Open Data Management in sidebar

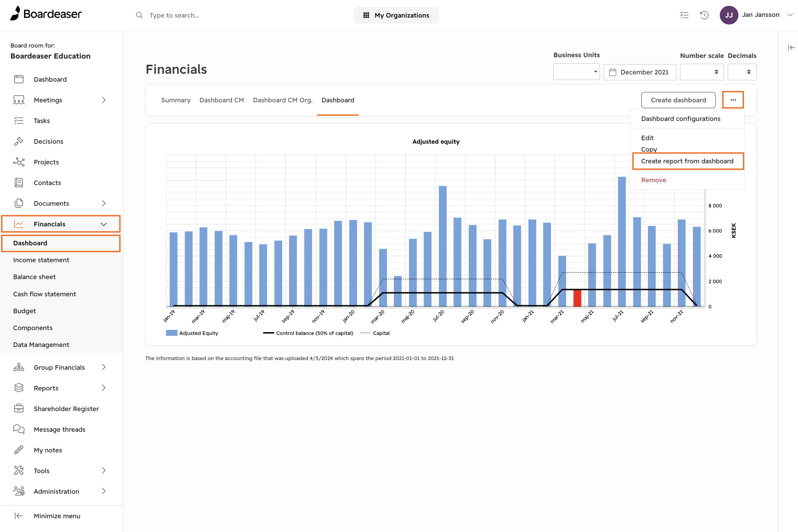coord(41,345)
